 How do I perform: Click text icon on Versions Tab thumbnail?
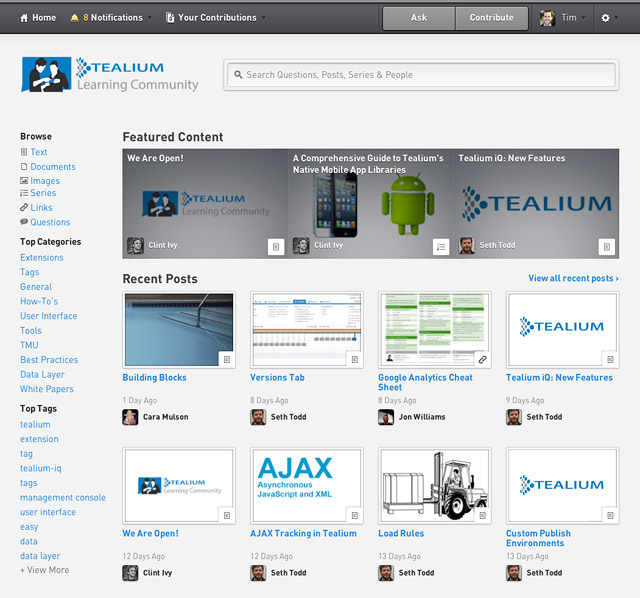pyautogui.click(x=355, y=359)
